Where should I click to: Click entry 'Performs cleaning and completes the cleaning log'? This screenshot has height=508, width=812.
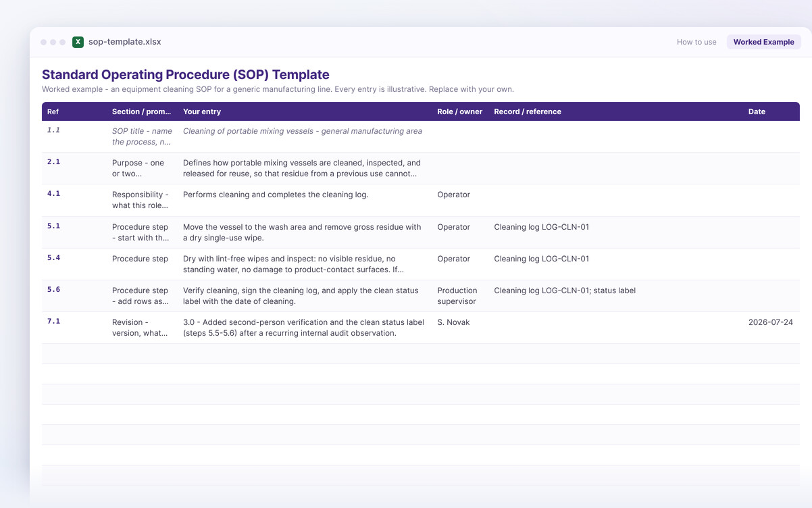coord(276,195)
